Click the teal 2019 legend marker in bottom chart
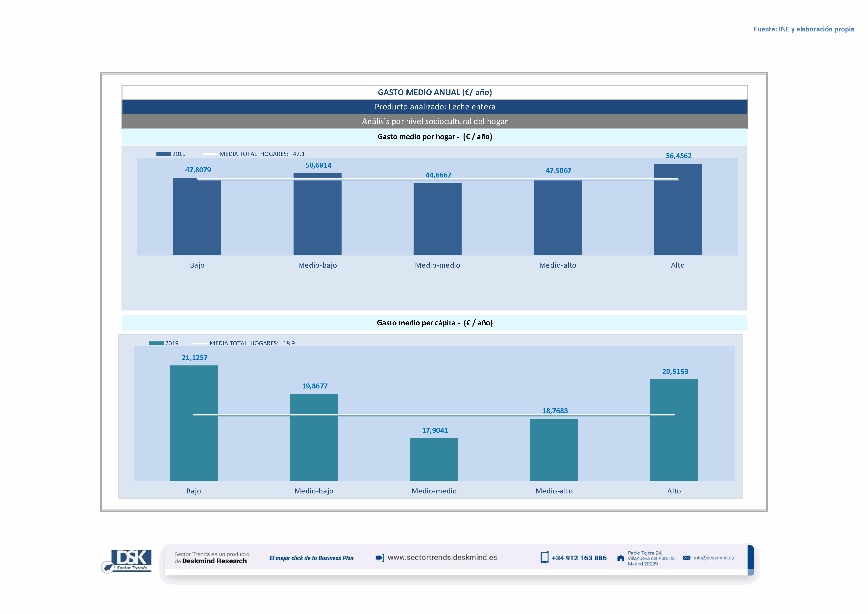This screenshot has height=614, width=868. [x=156, y=343]
